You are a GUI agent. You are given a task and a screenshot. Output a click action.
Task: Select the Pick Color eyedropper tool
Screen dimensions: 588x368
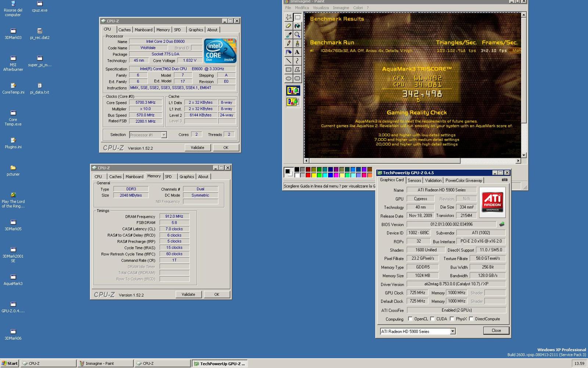pyautogui.click(x=288, y=35)
